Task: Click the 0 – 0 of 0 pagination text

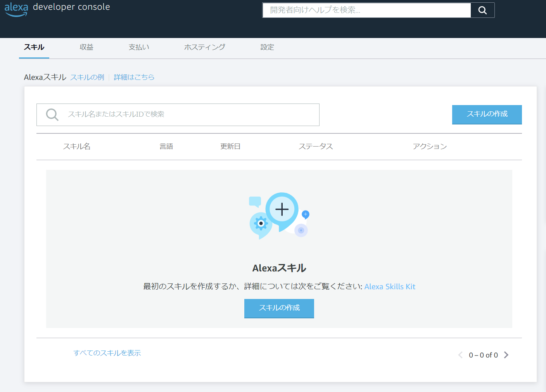Action: pos(483,355)
